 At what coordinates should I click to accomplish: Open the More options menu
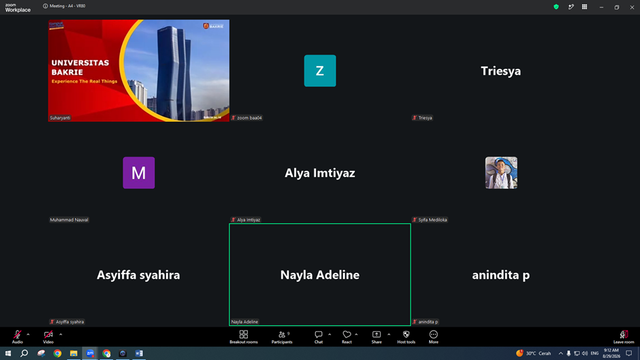[433, 337]
